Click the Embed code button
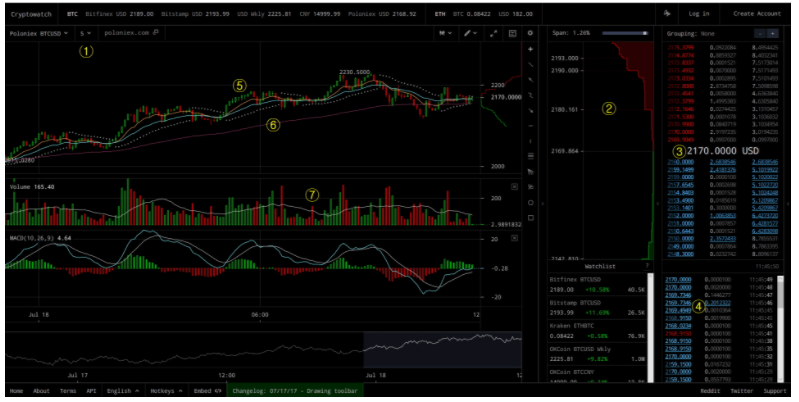This screenshot has width=799, height=402. point(207,391)
